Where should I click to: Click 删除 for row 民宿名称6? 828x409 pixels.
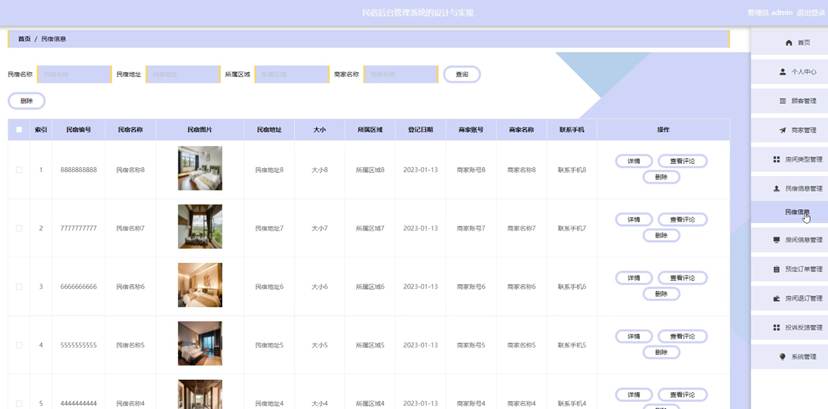[x=661, y=294]
